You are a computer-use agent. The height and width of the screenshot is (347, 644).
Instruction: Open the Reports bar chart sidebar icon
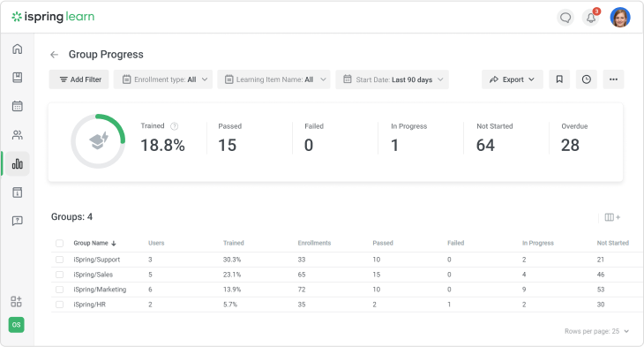[18, 164]
